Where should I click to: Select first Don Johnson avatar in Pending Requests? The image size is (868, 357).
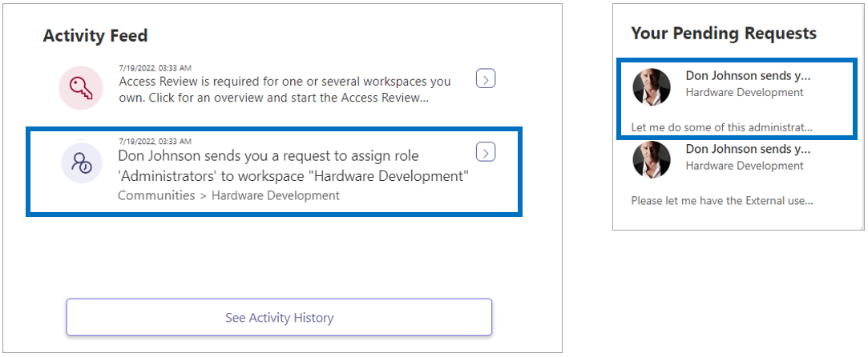652,86
